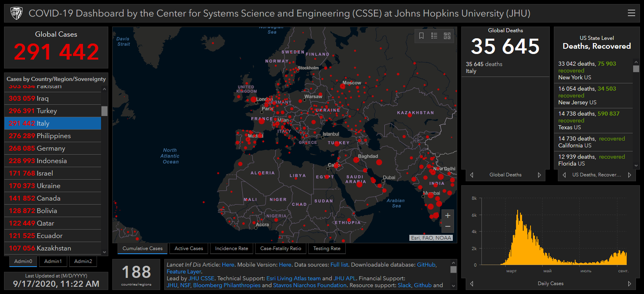Viewport: 644px width, 294px height.
Task: Open the Downloadable database GitHub link
Action: [426, 265]
